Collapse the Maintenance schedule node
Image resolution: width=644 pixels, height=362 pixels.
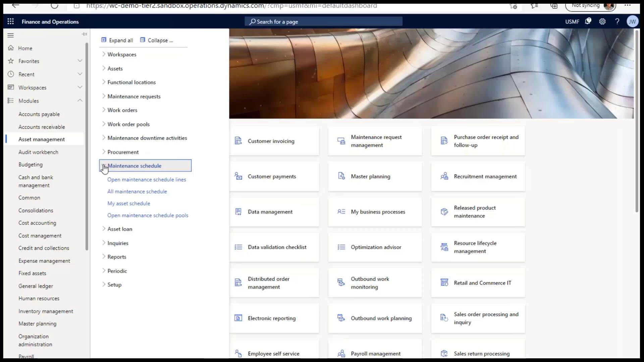(x=104, y=166)
